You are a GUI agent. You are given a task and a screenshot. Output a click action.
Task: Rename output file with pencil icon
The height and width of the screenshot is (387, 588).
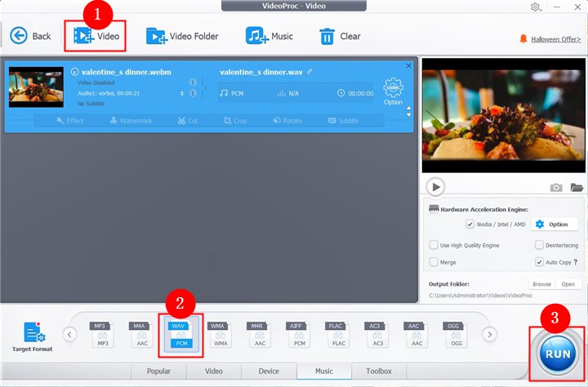click(309, 72)
